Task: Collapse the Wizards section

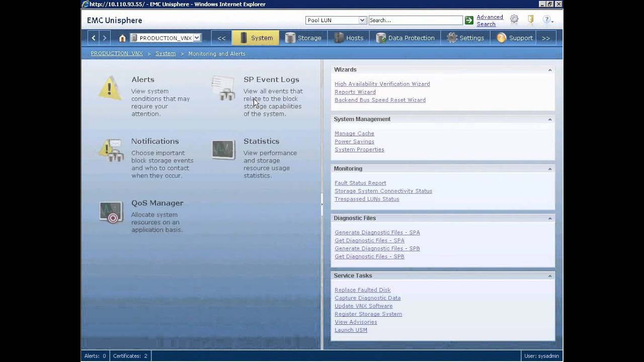Action: click(549, 70)
